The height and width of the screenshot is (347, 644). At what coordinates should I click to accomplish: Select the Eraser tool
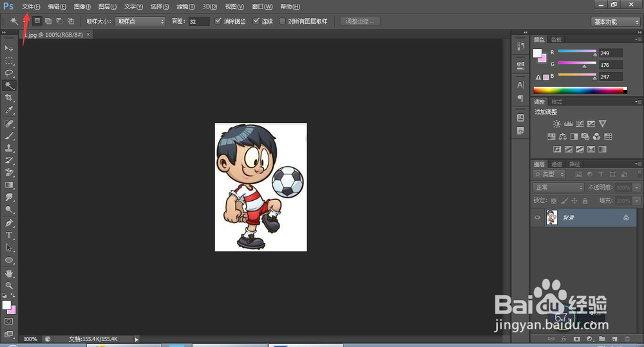pyautogui.click(x=8, y=173)
